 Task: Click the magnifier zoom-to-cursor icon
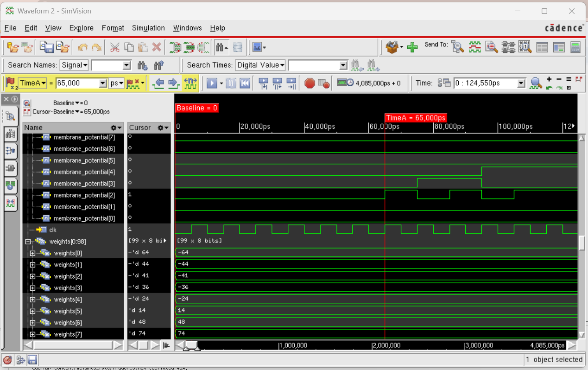coord(536,83)
